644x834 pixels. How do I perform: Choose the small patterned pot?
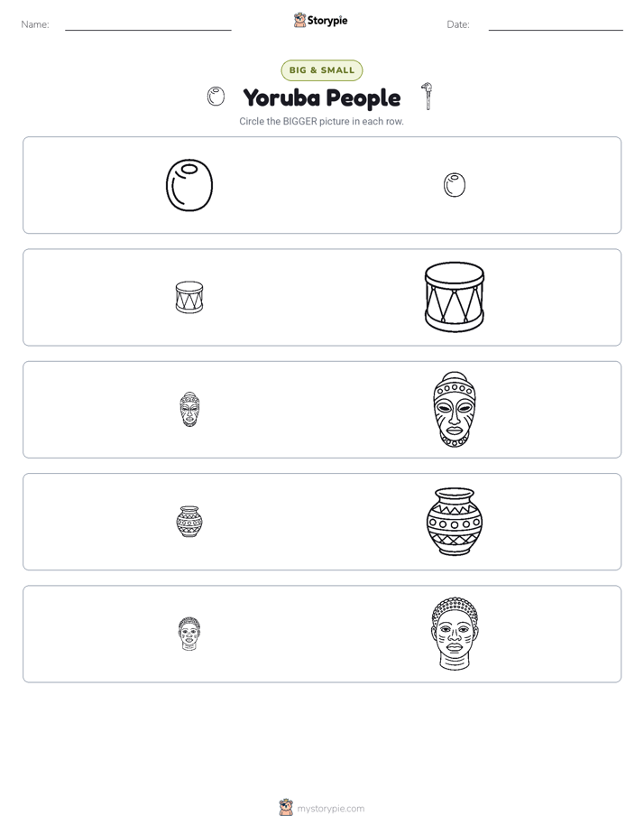189,522
